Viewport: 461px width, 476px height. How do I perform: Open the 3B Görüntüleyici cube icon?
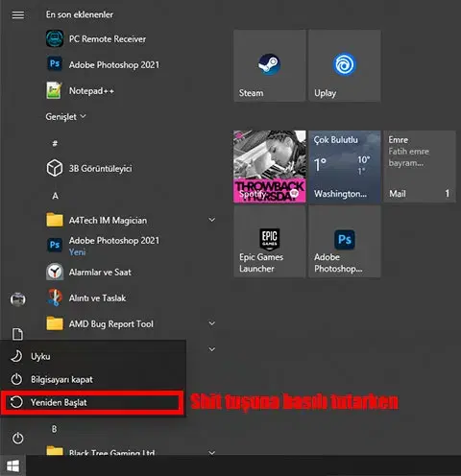tap(55, 168)
